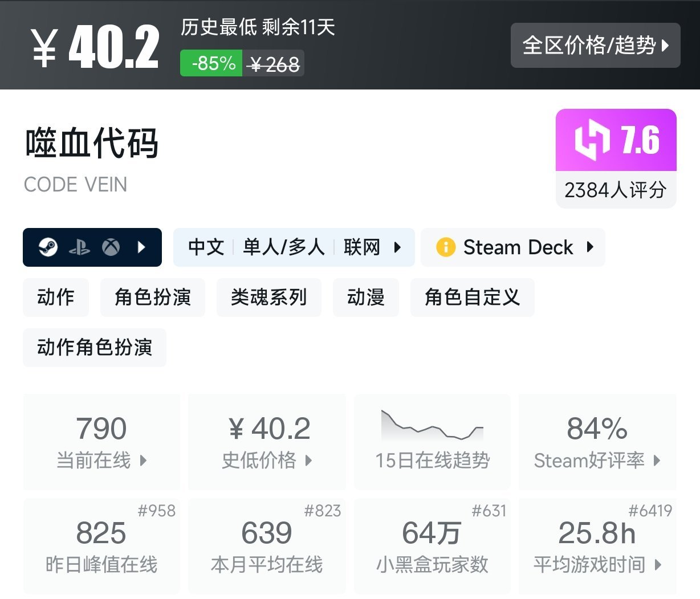
Task: Click the Xbox platform icon
Action: coord(111,247)
